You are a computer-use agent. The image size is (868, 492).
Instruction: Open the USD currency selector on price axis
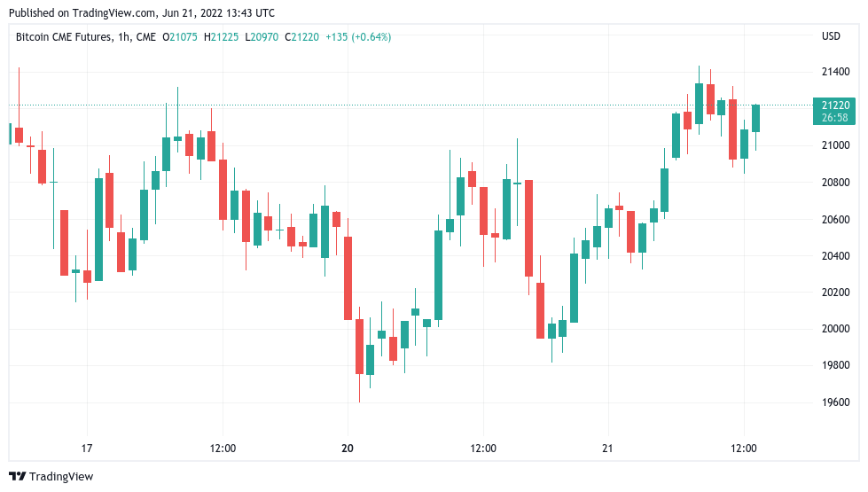(x=831, y=36)
